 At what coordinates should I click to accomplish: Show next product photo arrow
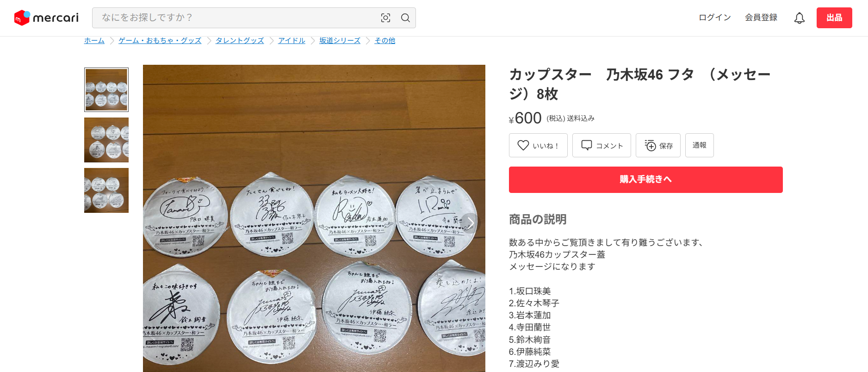click(470, 223)
